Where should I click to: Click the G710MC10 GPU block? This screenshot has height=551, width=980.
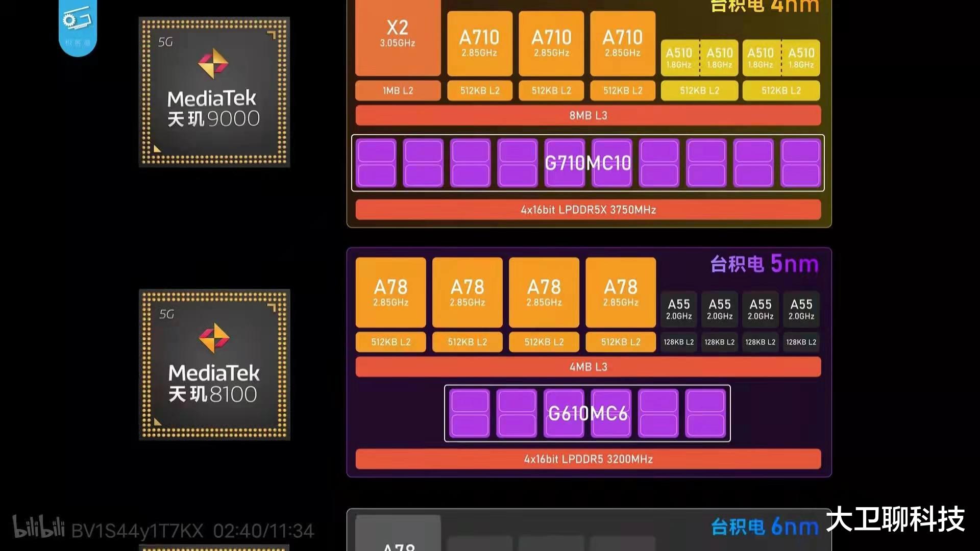click(587, 163)
